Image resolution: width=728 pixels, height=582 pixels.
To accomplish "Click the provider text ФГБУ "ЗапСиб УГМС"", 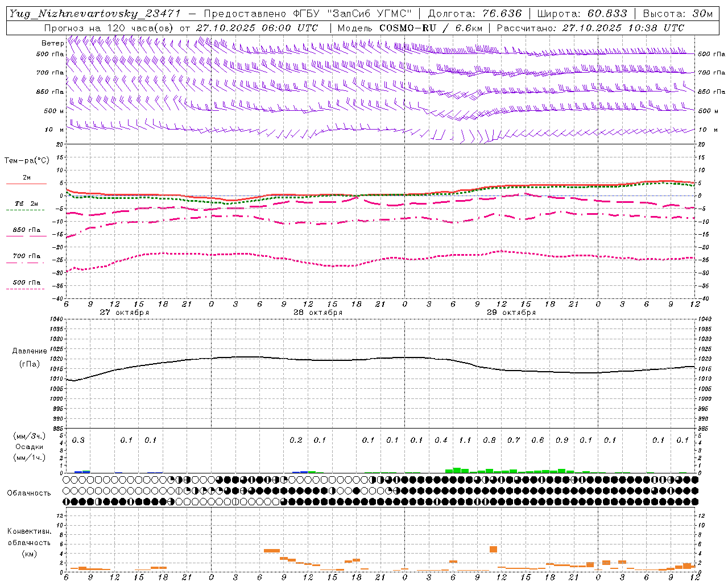I will (x=351, y=14).
